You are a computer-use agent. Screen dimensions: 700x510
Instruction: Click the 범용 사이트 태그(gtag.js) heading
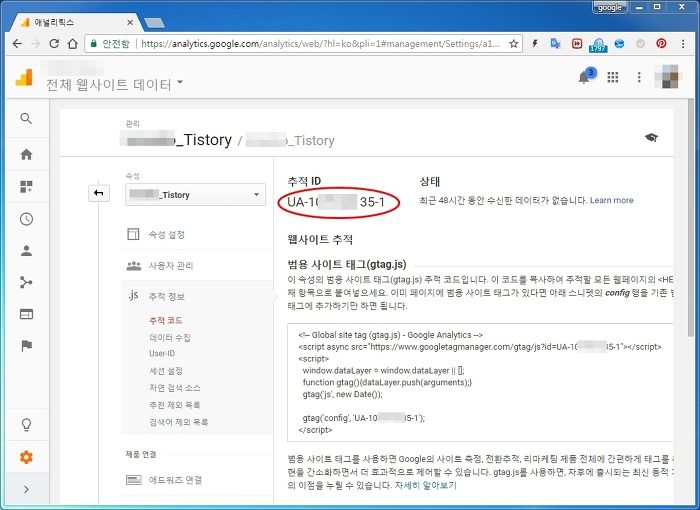point(347,264)
